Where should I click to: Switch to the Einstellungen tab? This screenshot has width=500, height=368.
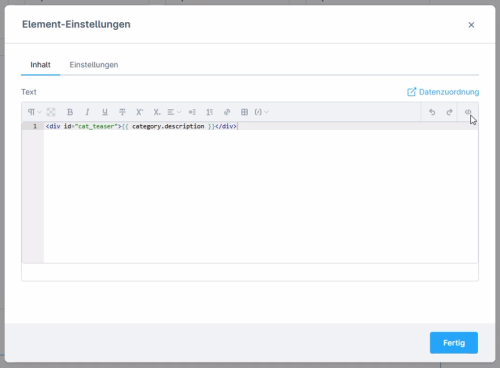94,65
